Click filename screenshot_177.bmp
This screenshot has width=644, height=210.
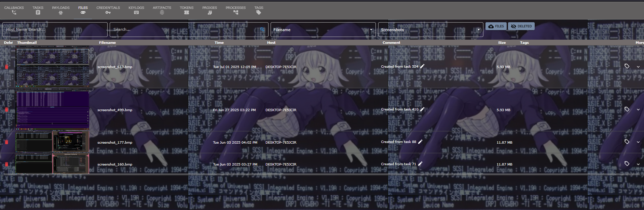click(115, 142)
